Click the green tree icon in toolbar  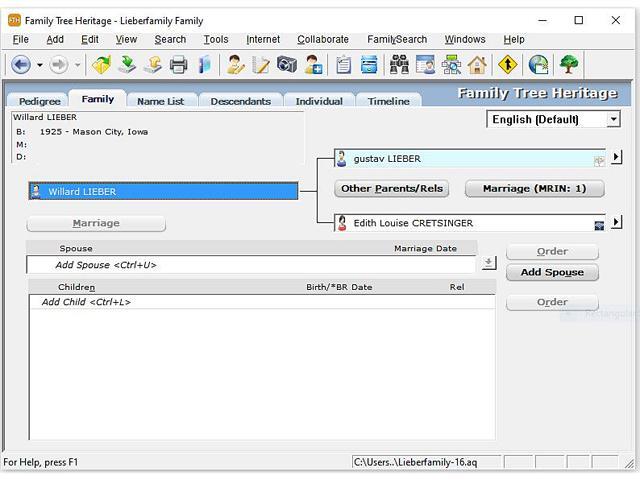pyautogui.click(x=569, y=65)
